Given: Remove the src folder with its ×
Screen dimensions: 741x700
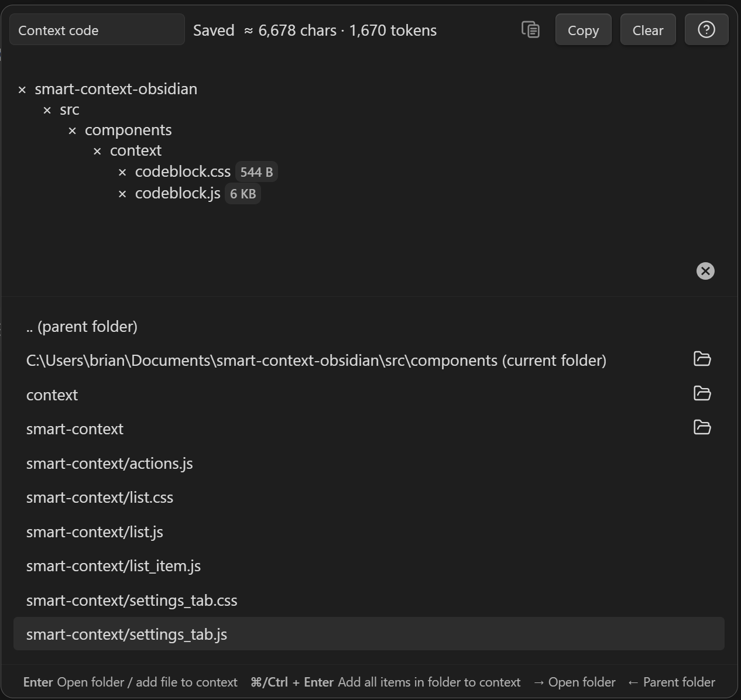Looking at the screenshot, I should pos(47,110).
